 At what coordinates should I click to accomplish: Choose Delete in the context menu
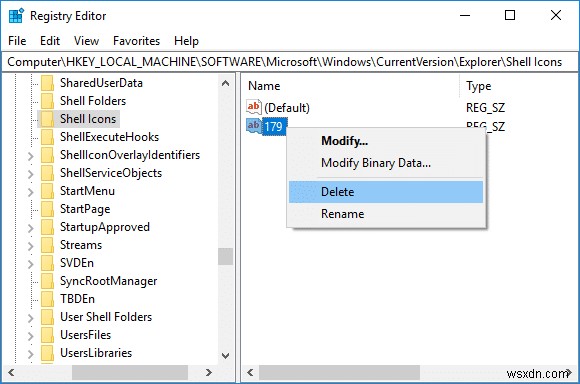[x=386, y=192]
